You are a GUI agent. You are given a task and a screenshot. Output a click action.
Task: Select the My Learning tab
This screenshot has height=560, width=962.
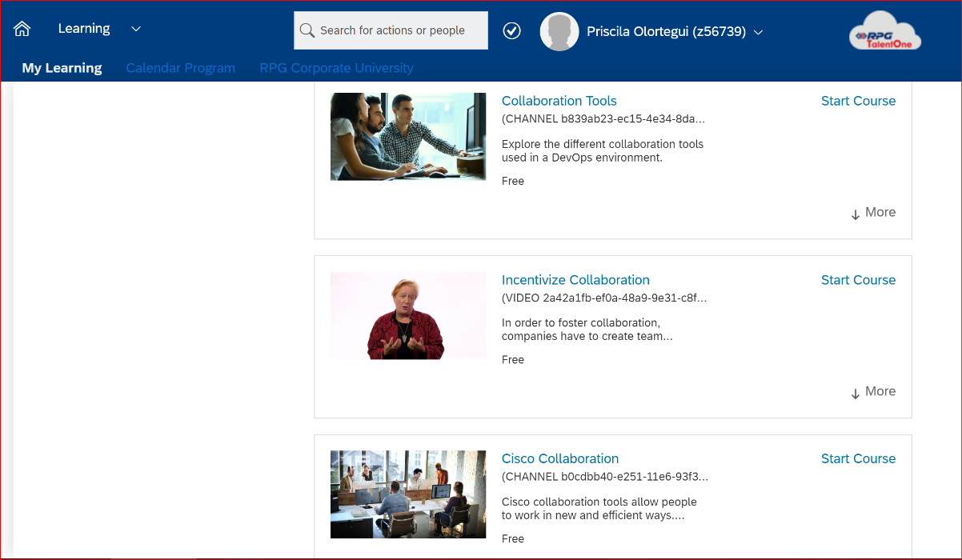pos(62,68)
